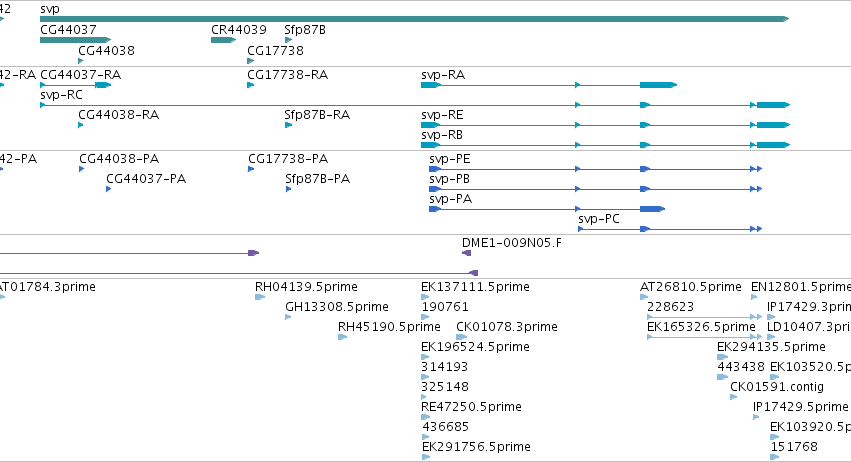Select the CG44037-RA transcript
Screen dimensions: 851x462
click(x=75, y=85)
